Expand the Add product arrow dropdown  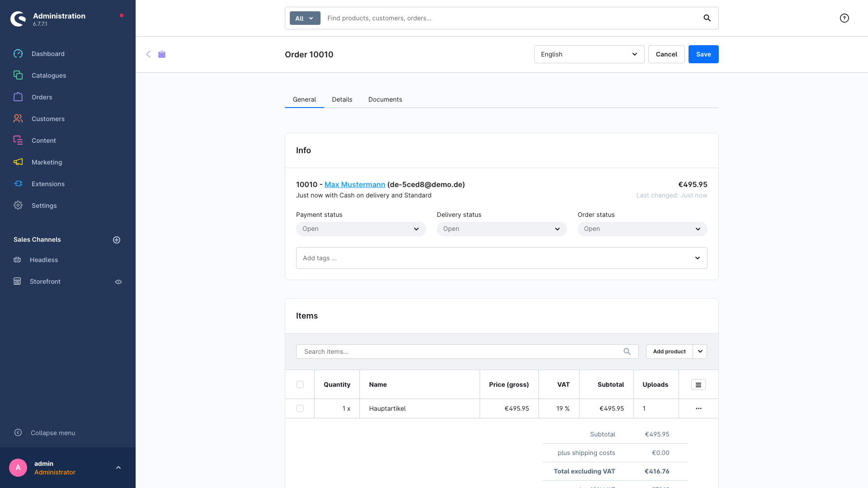(700, 352)
